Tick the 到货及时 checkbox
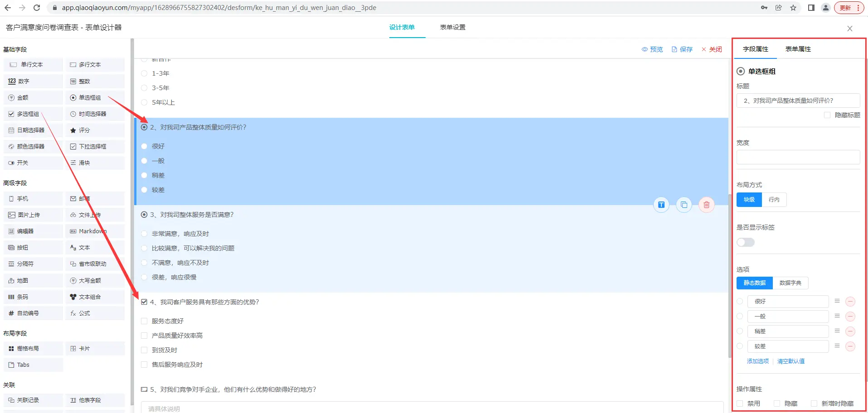 tap(144, 350)
